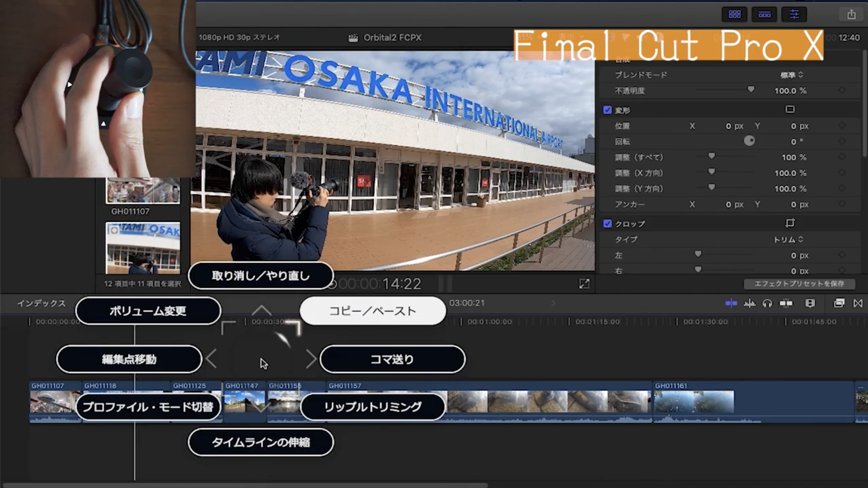The height and width of the screenshot is (488, 868).
Task: Click the アンカー X value field
Action: 734,204
